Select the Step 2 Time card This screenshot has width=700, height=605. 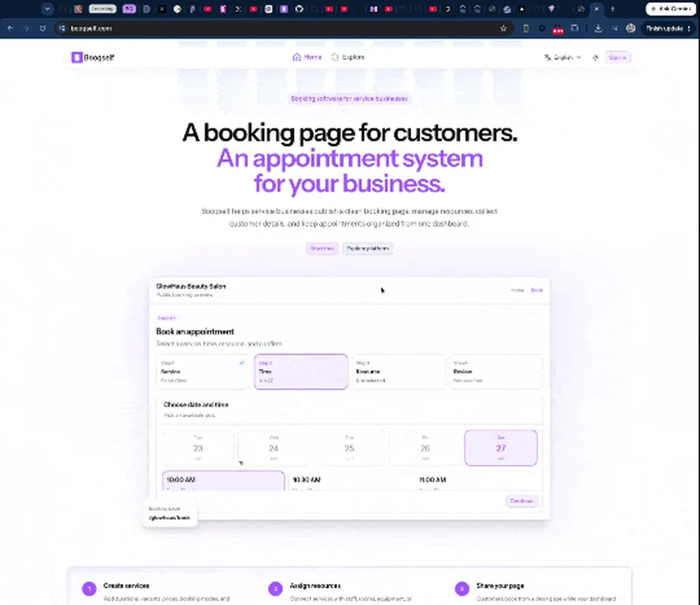point(301,372)
